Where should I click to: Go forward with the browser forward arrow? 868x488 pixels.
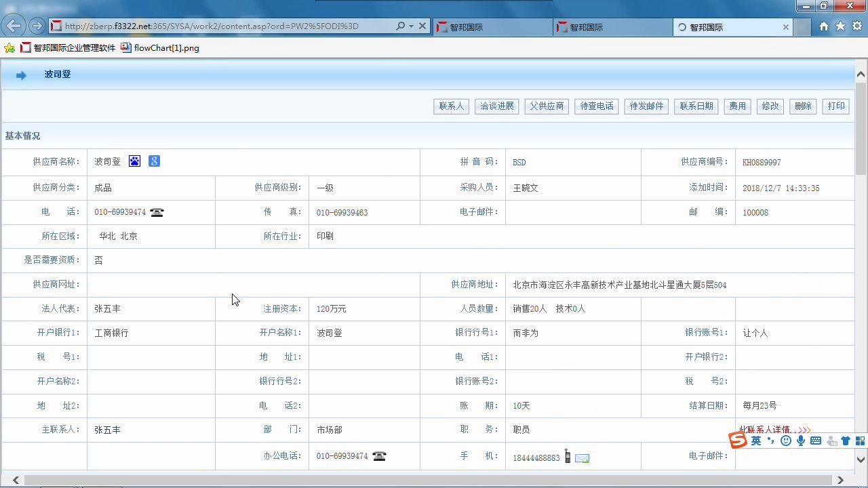click(x=37, y=26)
